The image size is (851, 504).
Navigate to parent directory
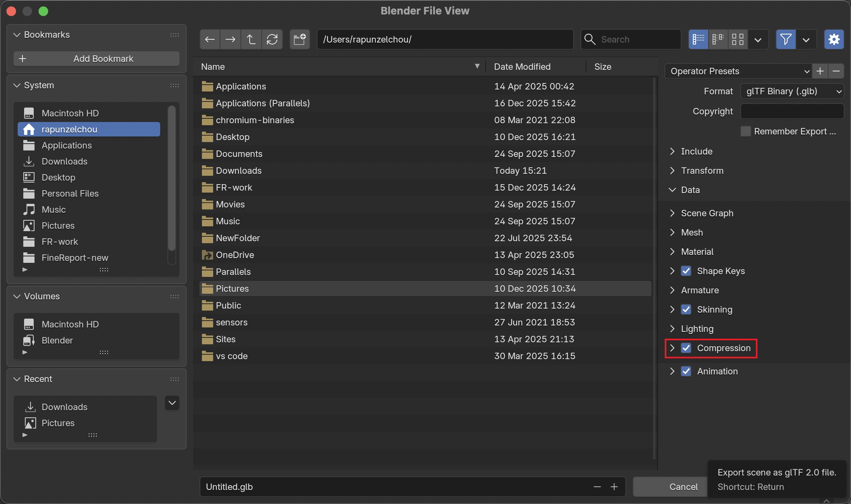[x=251, y=39]
